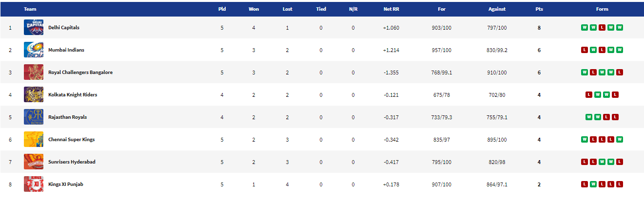Click the Mumbai Indians team logo
This screenshot has width=644, height=201.
coord(33,50)
